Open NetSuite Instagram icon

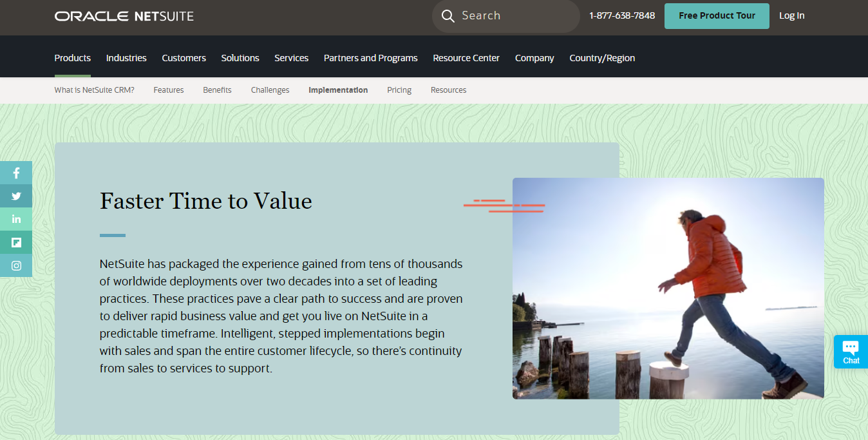click(x=16, y=265)
